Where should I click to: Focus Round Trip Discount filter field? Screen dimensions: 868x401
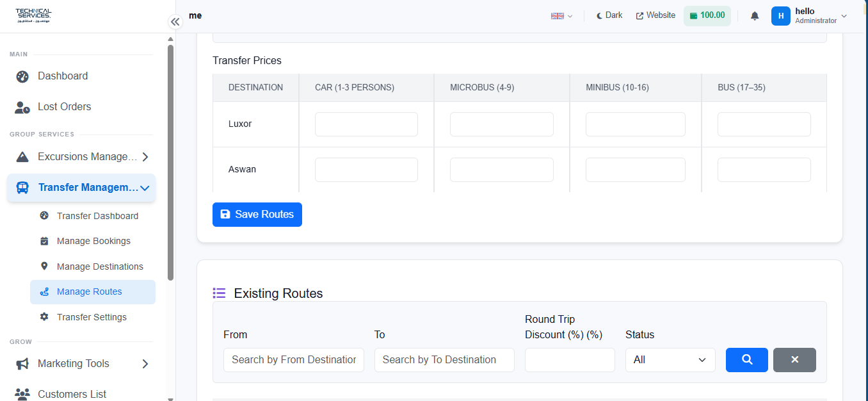(570, 360)
